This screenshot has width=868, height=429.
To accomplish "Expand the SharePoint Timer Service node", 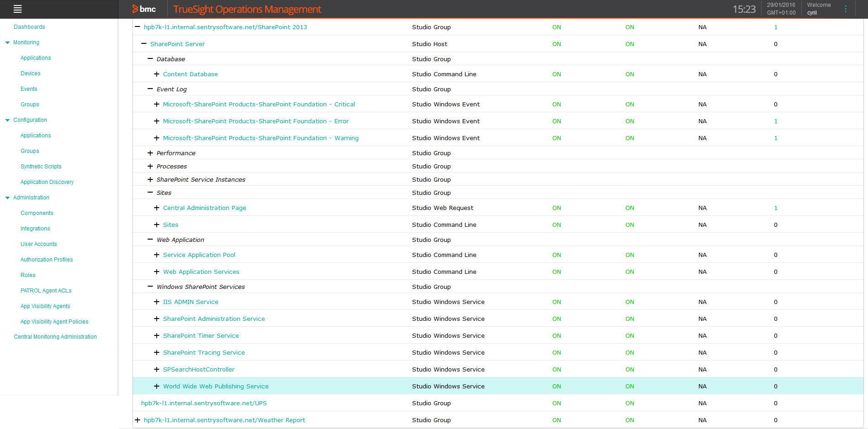I will coord(157,335).
